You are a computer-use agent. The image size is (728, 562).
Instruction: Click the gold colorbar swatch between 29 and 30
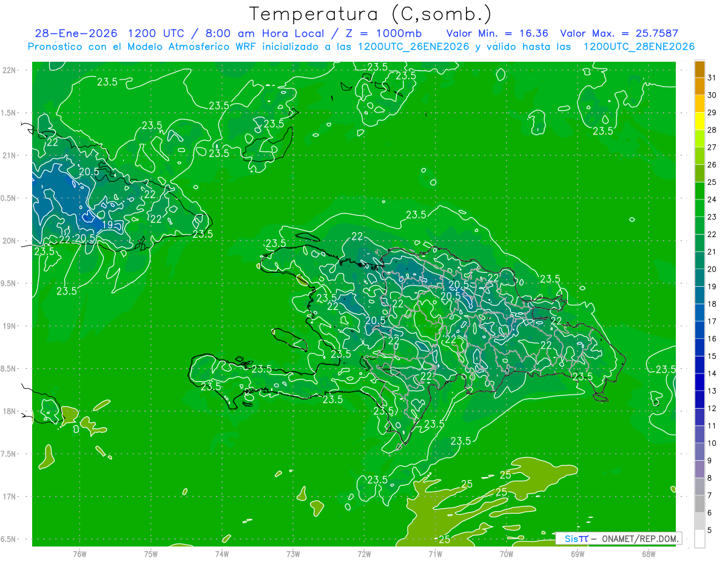coord(699,104)
